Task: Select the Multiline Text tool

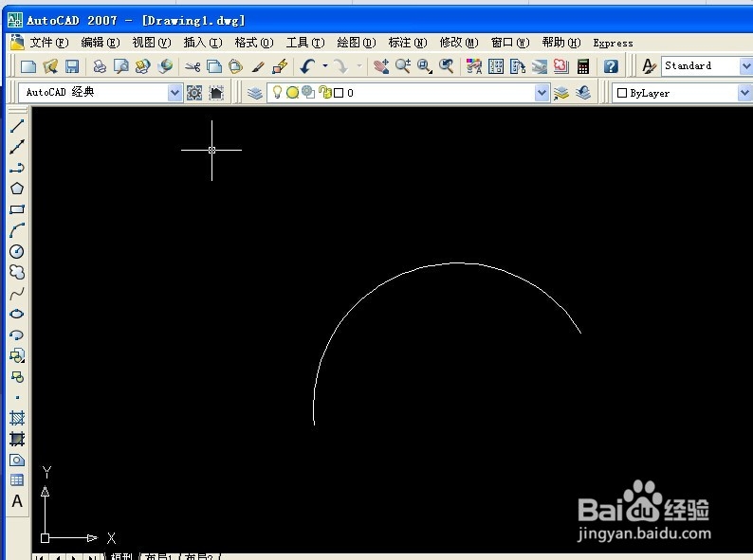Action: point(17,501)
